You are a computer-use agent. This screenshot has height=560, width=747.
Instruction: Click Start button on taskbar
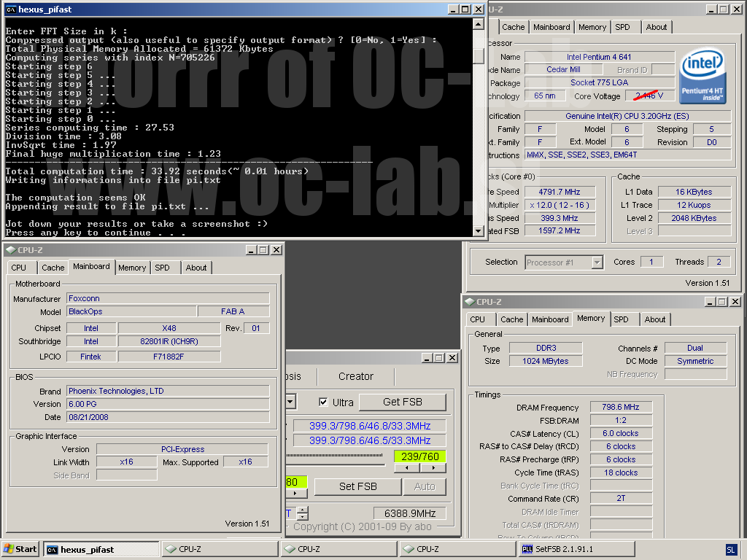(20, 549)
